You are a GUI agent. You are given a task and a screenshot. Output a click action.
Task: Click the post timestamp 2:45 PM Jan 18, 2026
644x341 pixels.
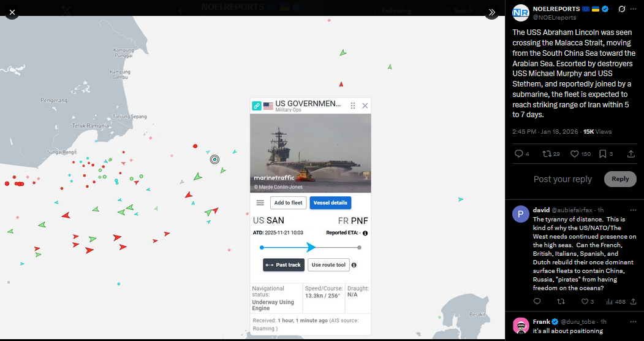(545, 131)
